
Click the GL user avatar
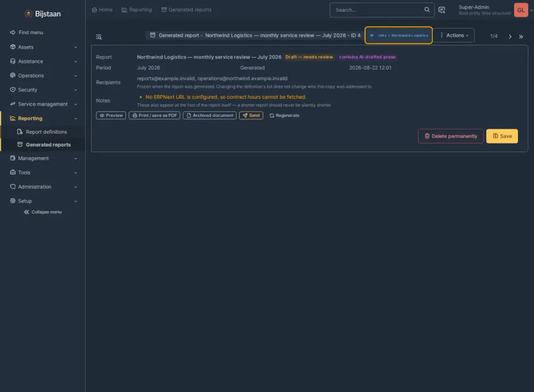point(521,10)
